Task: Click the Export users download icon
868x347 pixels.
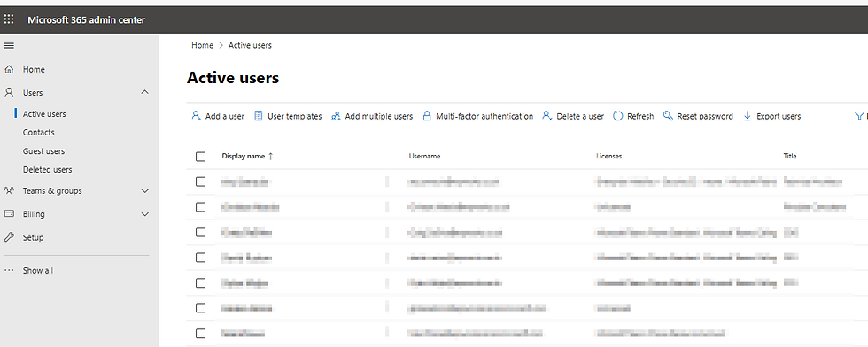Action: [x=747, y=116]
